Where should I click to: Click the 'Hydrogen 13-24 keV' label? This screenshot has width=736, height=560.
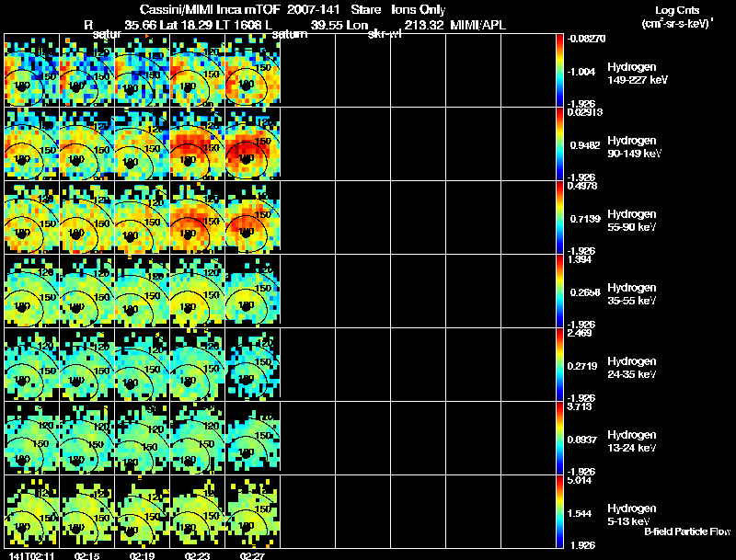click(x=632, y=441)
